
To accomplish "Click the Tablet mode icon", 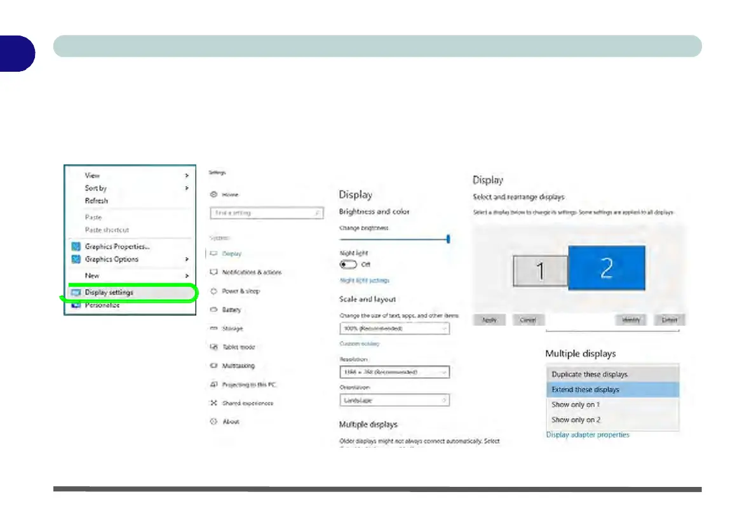I will pyautogui.click(x=213, y=347).
